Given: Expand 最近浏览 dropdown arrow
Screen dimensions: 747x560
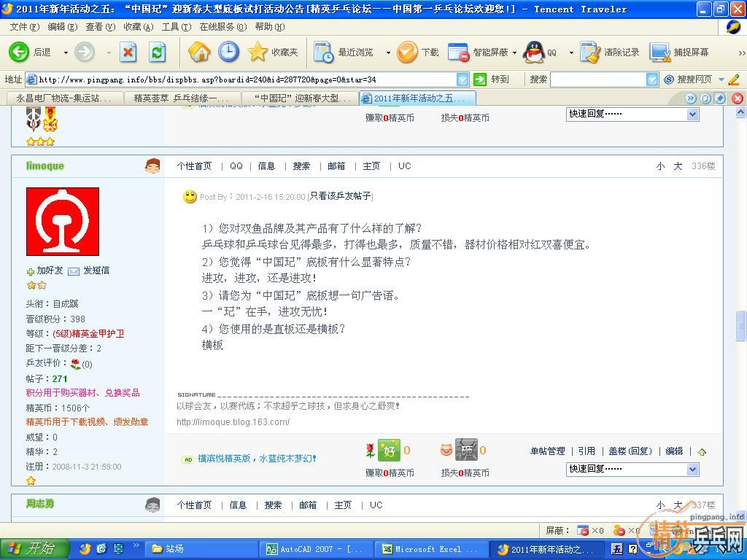Looking at the screenshot, I should [x=388, y=52].
